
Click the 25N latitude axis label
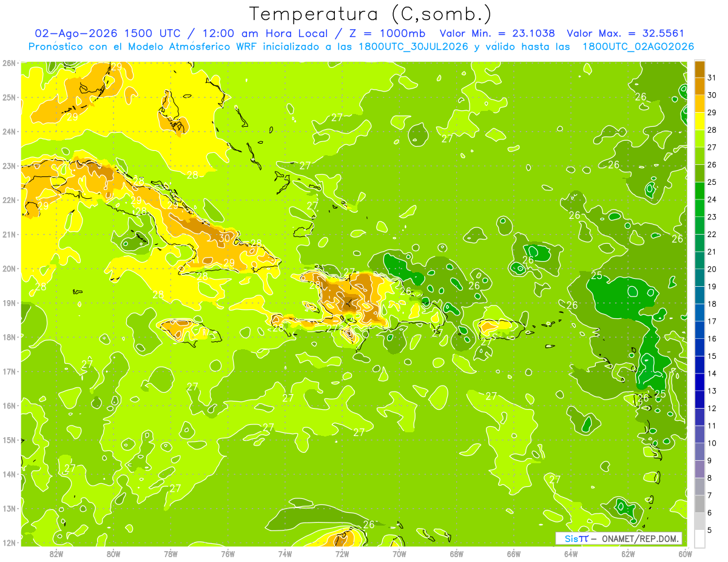tap(8, 98)
